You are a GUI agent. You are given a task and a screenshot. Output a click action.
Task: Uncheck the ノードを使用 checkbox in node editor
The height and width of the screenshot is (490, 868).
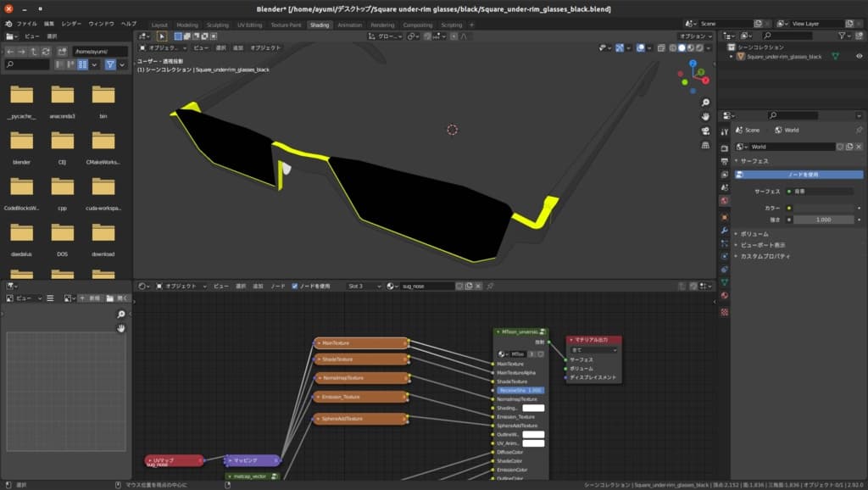pyautogui.click(x=295, y=287)
